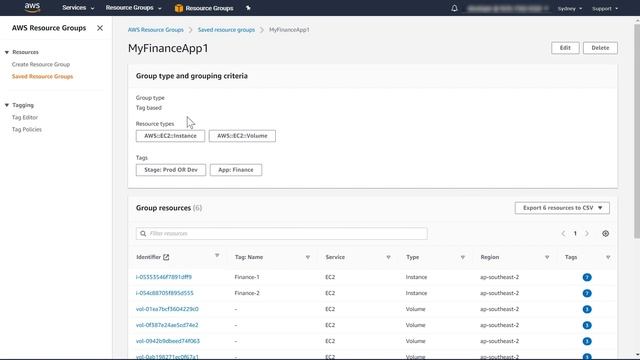The width and height of the screenshot is (640, 360).
Task: Open instance link in Finance-2 row
Action: pos(164,293)
